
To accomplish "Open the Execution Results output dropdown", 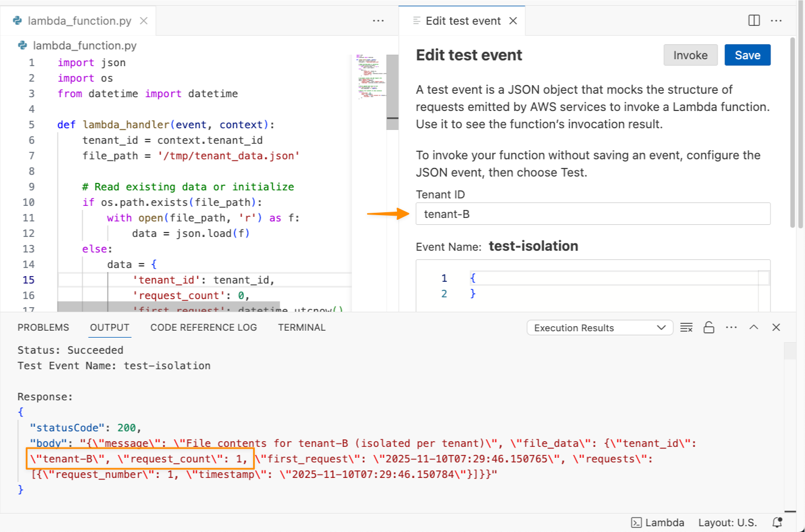I will click(600, 328).
